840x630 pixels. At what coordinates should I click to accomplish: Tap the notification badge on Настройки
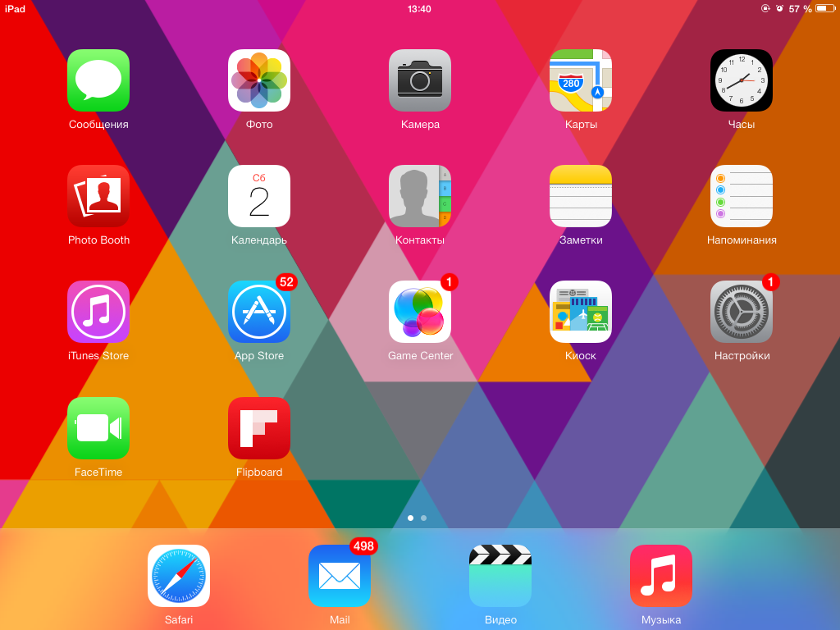(770, 282)
